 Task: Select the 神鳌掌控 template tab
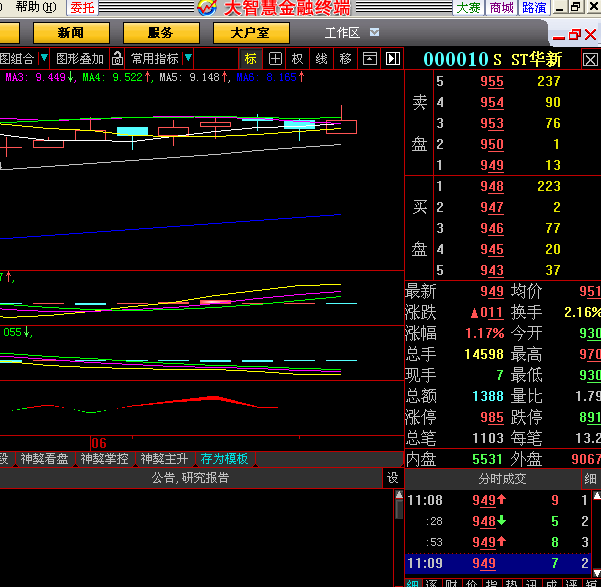(x=105, y=459)
